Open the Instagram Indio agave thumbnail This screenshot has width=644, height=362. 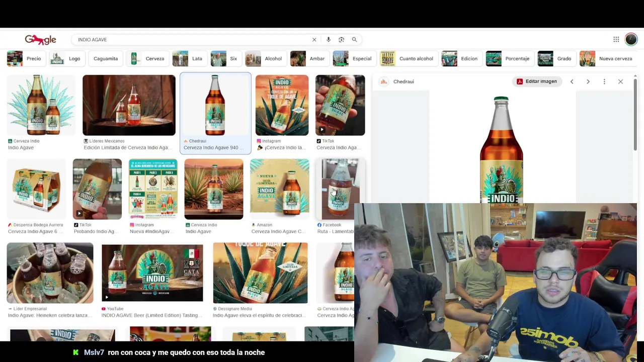282,105
